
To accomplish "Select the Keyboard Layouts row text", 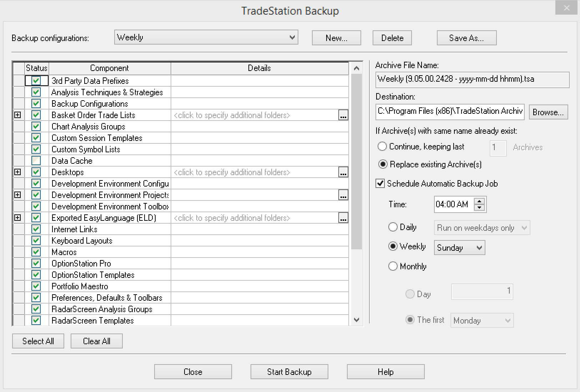I will point(82,240).
